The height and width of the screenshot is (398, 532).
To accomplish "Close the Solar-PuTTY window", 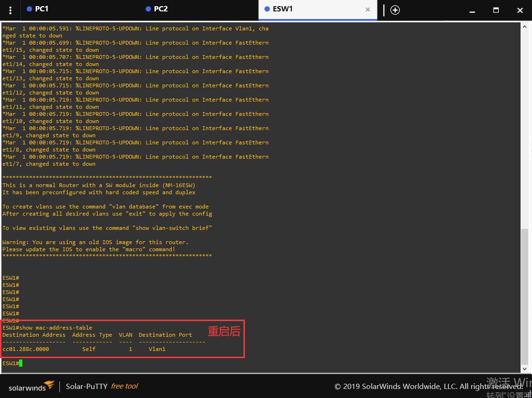I will pos(520,10).
